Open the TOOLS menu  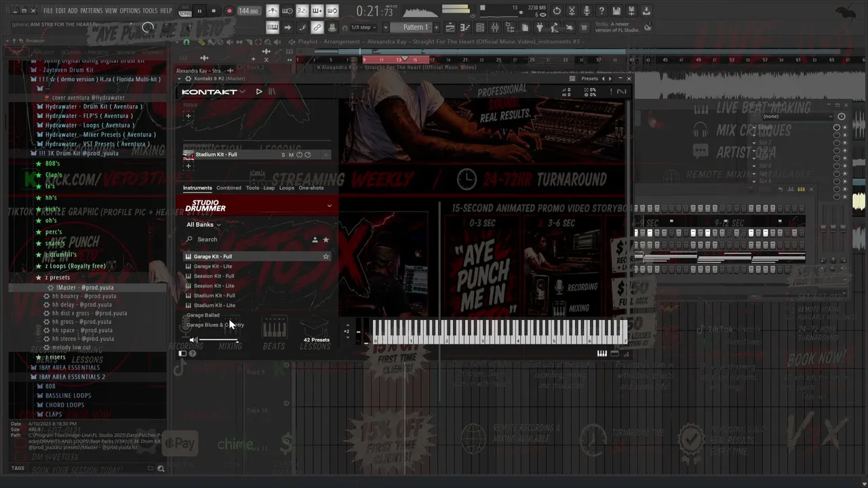pos(150,11)
